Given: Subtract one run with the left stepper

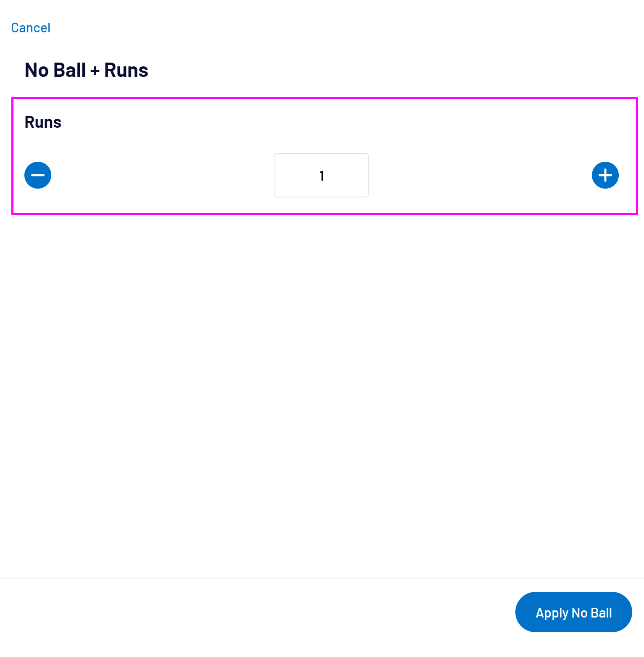Looking at the screenshot, I should pos(38,175).
